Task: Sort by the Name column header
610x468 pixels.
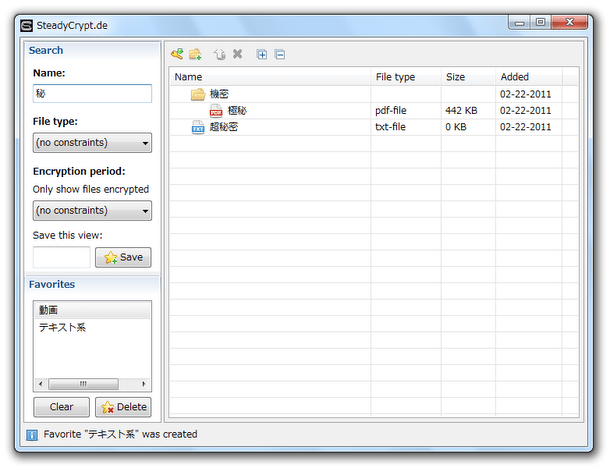Action: tap(270, 77)
